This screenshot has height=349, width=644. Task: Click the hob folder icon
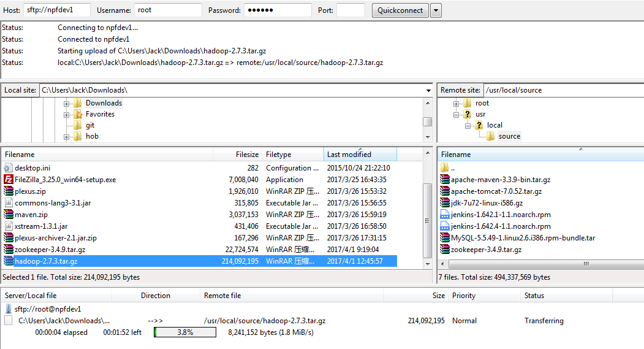click(x=78, y=137)
